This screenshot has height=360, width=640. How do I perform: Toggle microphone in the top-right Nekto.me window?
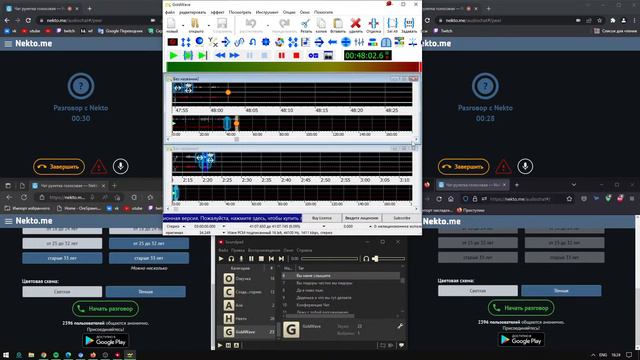[525, 166]
